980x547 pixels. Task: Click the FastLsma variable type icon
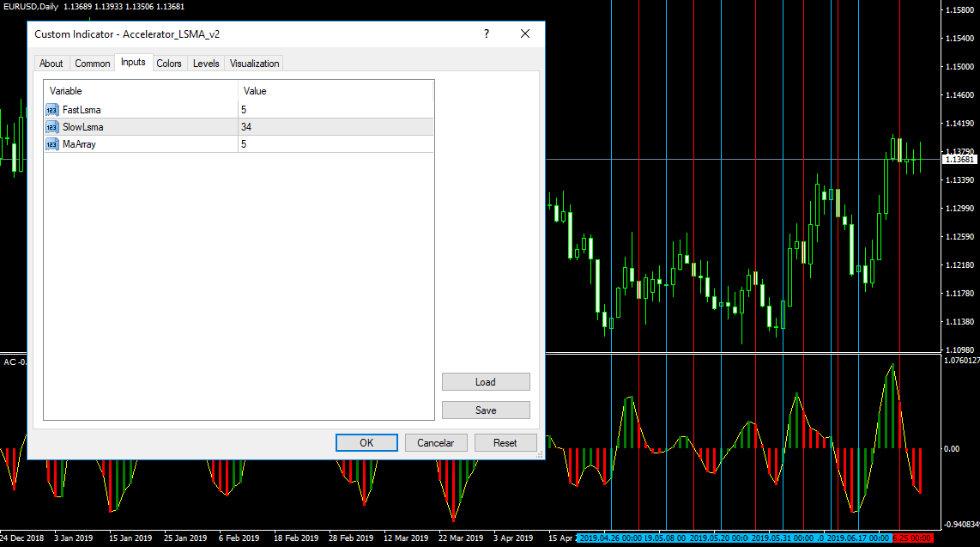[51, 110]
